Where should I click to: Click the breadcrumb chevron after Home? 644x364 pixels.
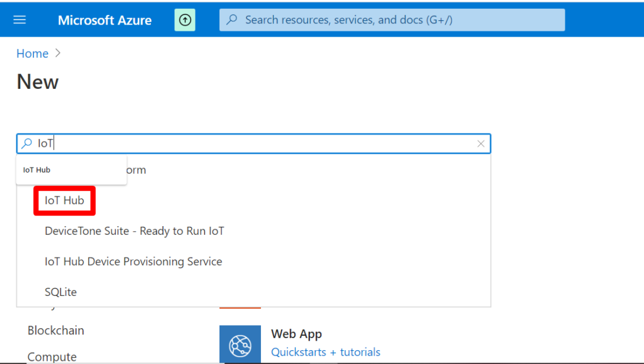coord(58,53)
